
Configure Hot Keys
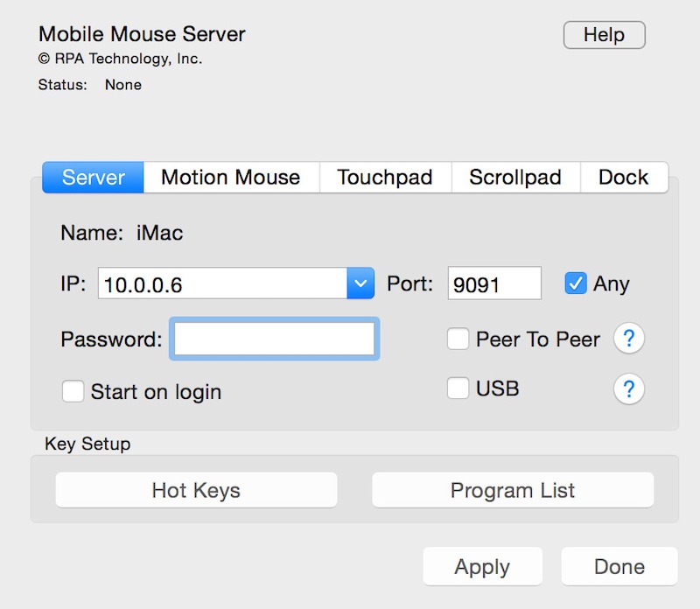[x=196, y=490]
